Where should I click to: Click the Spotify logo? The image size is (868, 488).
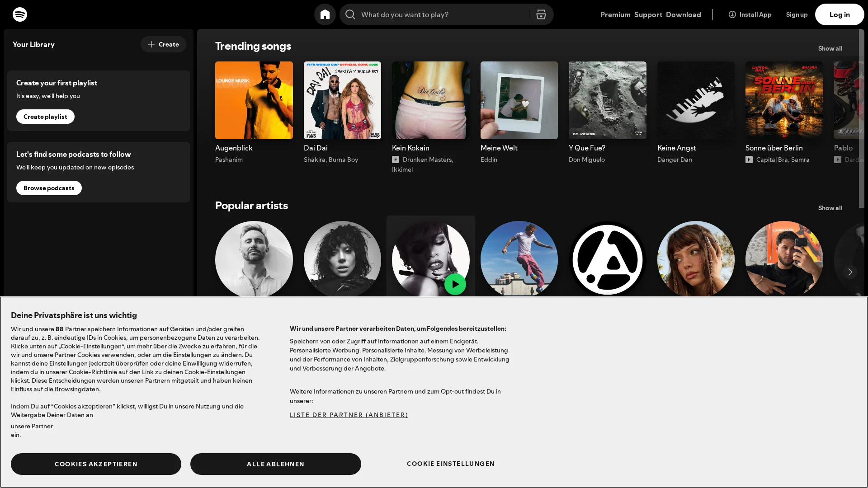20,14
